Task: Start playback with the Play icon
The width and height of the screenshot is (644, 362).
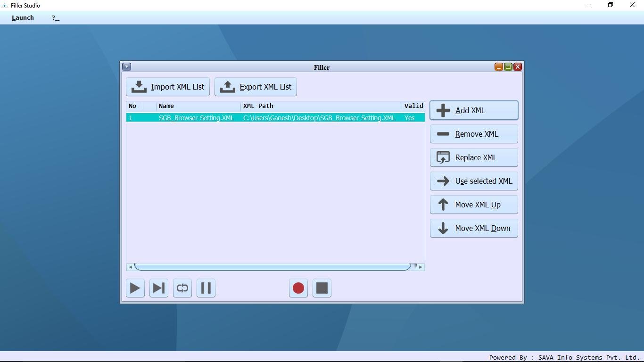Action: pos(135,288)
